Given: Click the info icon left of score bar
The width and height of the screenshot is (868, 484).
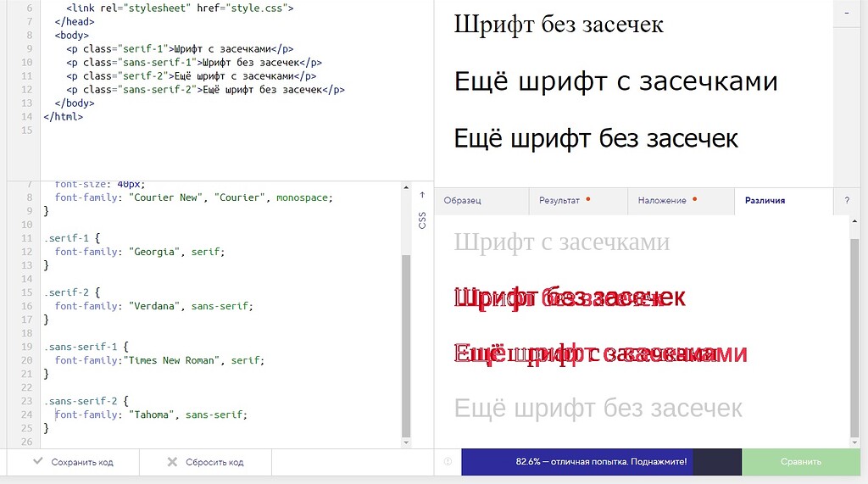Looking at the screenshot, I should (x=448, y=462).
